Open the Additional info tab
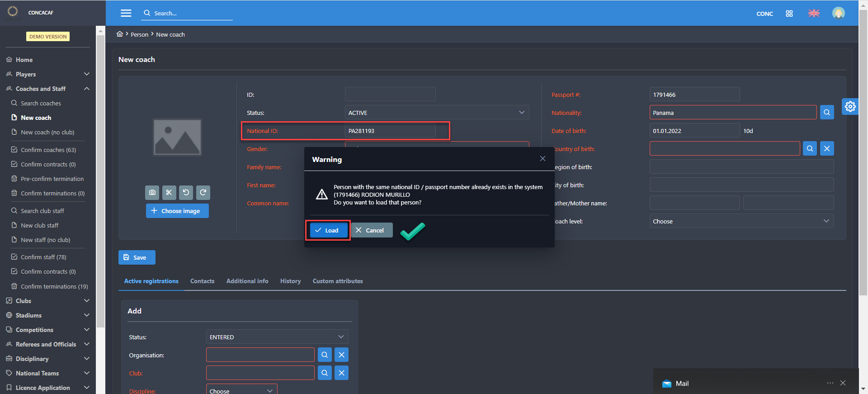Image resolution: width=868 pixels, height=394 pixels. 247,281
